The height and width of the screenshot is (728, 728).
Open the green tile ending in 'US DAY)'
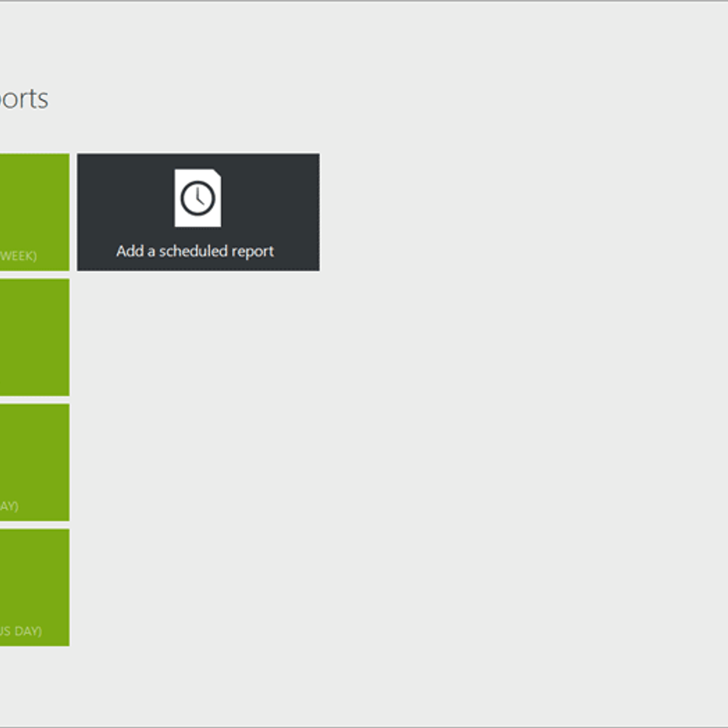35,587
